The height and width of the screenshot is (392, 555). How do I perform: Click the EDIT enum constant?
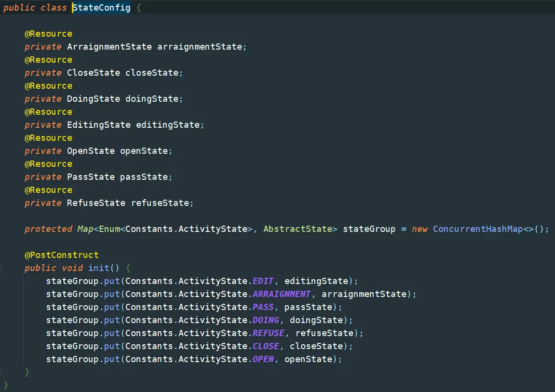[x=263, y=281]
